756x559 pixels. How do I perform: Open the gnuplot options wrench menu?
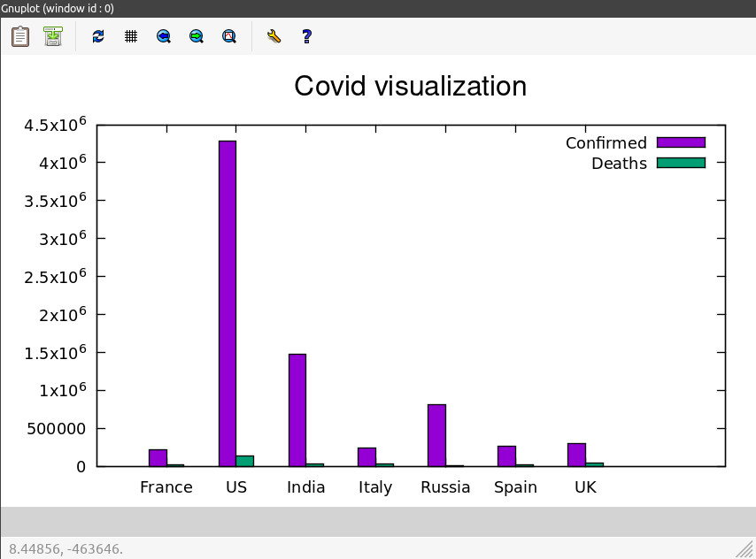click(274, 36)
